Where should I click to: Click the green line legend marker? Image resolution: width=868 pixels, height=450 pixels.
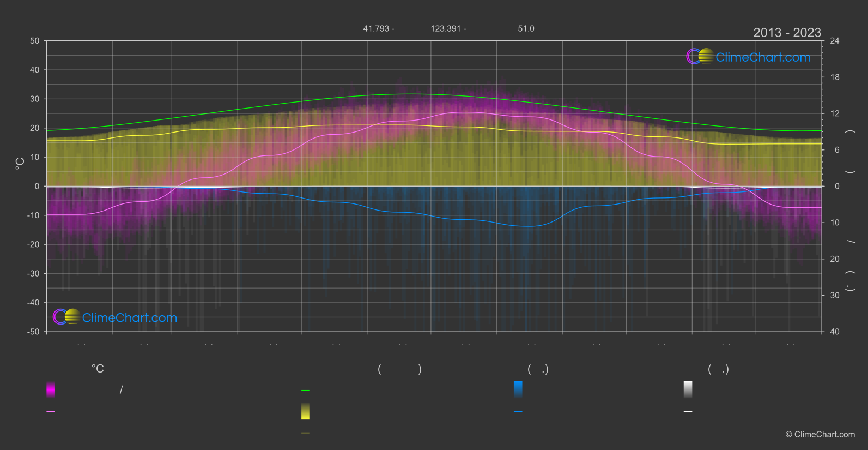(306, 390)
